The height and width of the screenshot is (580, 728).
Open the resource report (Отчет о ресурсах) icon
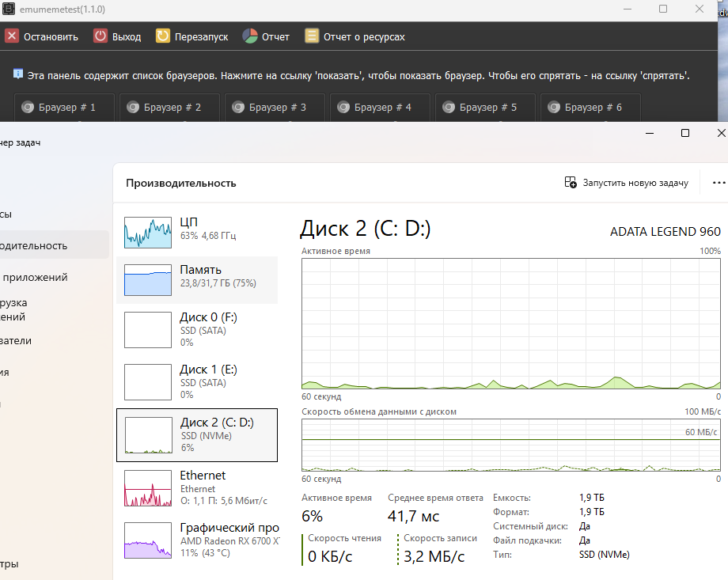pyautogui.click(x=312, y=36)
